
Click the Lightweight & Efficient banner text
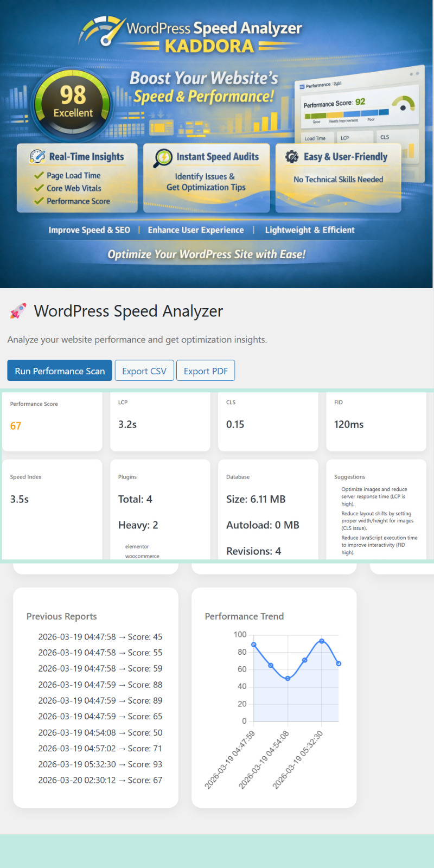coord(310,230)
